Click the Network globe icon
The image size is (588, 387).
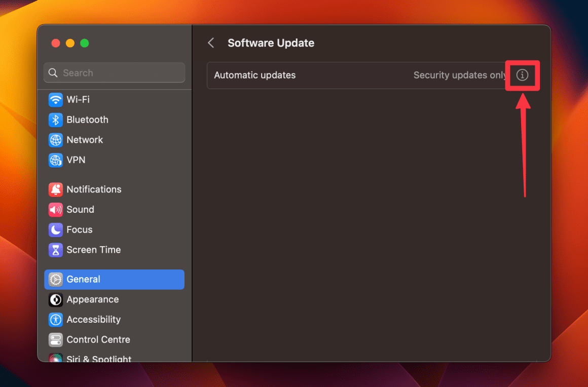point(55,140)
